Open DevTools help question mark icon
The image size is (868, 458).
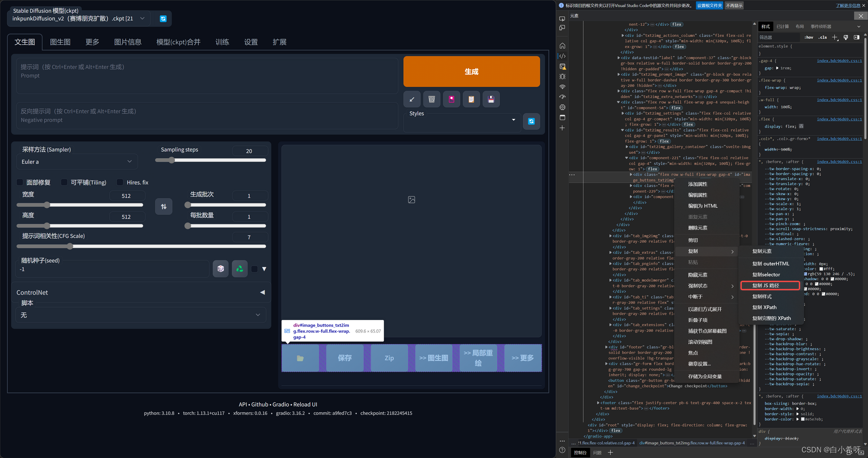(x=562, y=450)
